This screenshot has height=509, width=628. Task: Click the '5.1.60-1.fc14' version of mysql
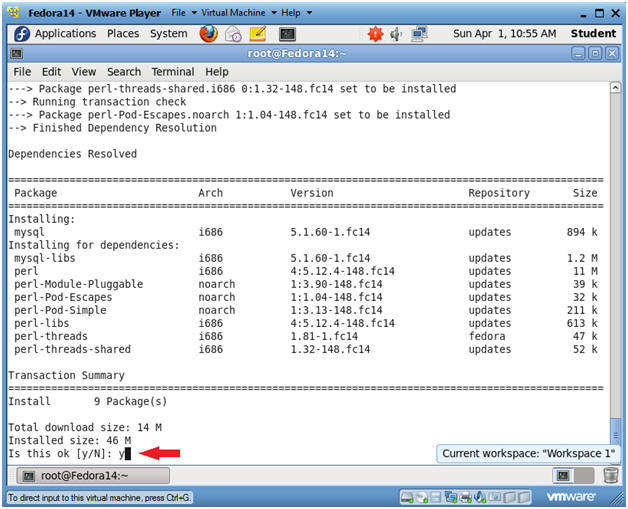[330, 232]
